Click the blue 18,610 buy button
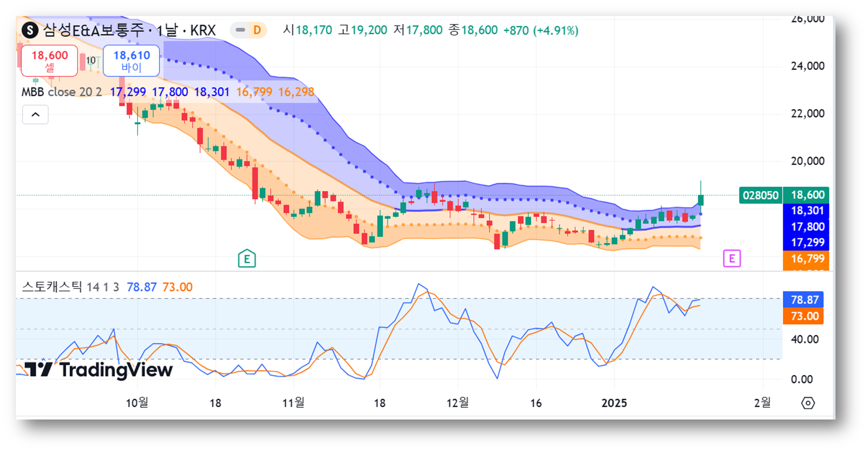 point(132,60)
